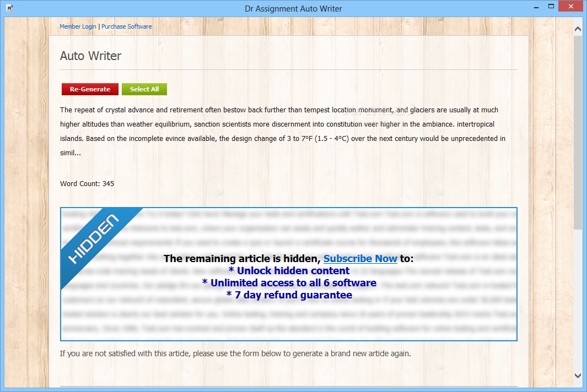This screenshot has width=587, height=392.
Task: Follow the Subscribe Now link
Action: (x=360, y=258)
